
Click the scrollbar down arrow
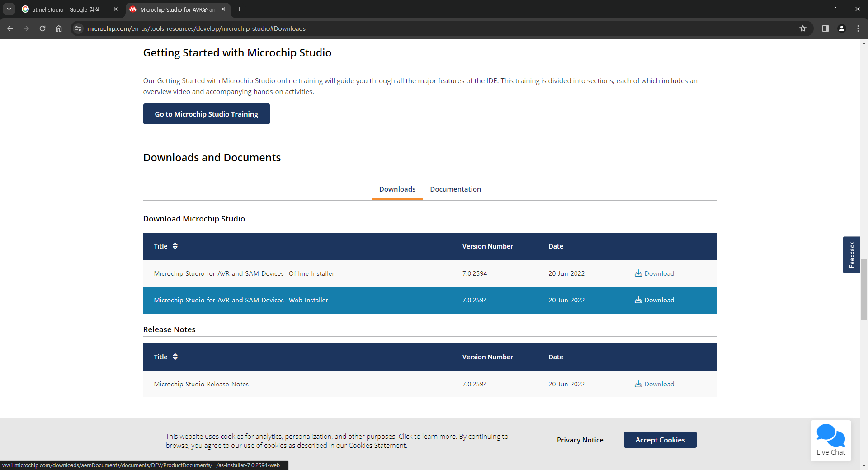pyautogui.click(x=864, y=466)
